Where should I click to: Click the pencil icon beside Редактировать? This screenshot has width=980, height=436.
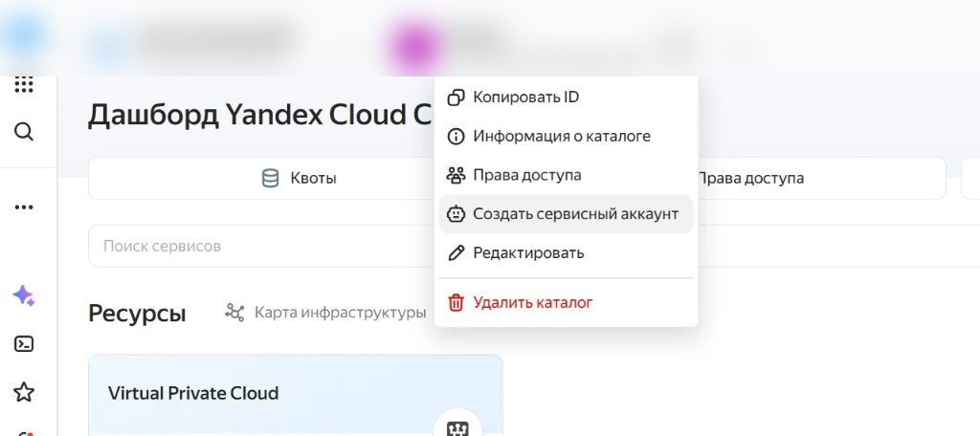click(x=457, y=253)
